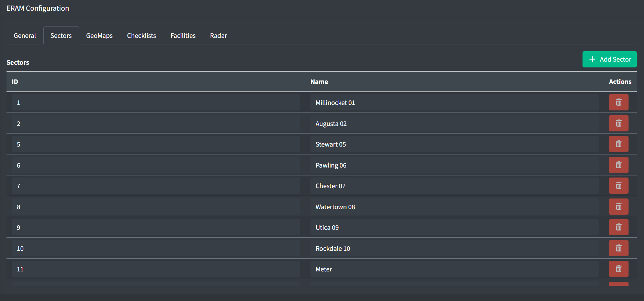Go to the Facilities tab
This screenshot has width=644, height=301.
coord(183,35)
